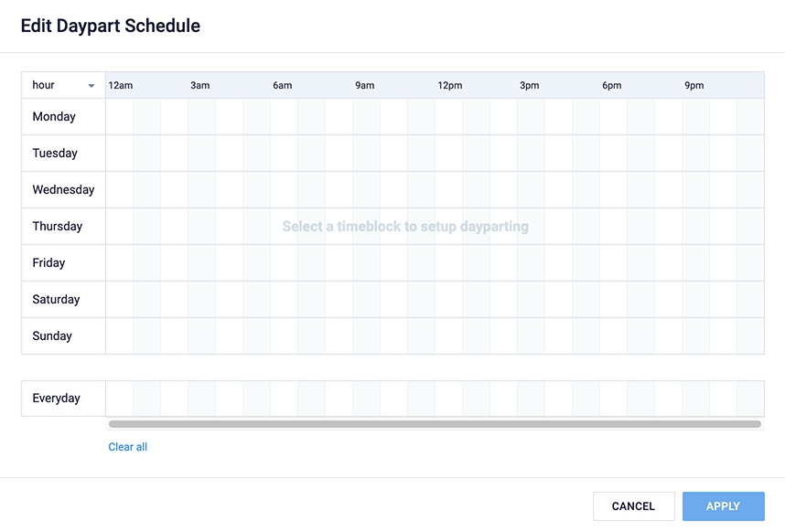
Task: Click the 6am column header
Action: point(283,86)
